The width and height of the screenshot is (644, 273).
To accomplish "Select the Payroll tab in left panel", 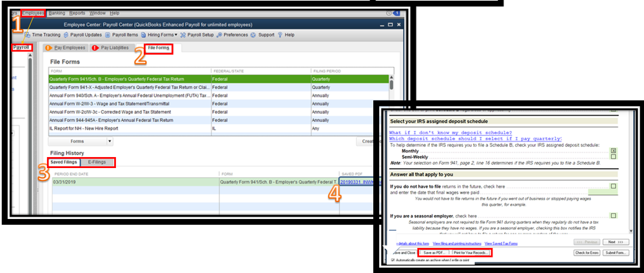I will 21,48.
